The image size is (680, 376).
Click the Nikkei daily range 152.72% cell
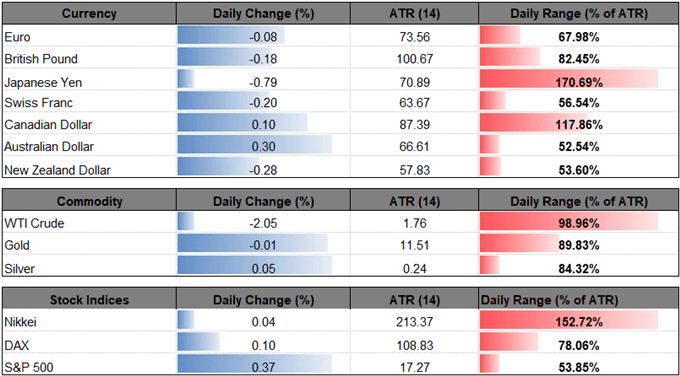click(x=579, y=322)
